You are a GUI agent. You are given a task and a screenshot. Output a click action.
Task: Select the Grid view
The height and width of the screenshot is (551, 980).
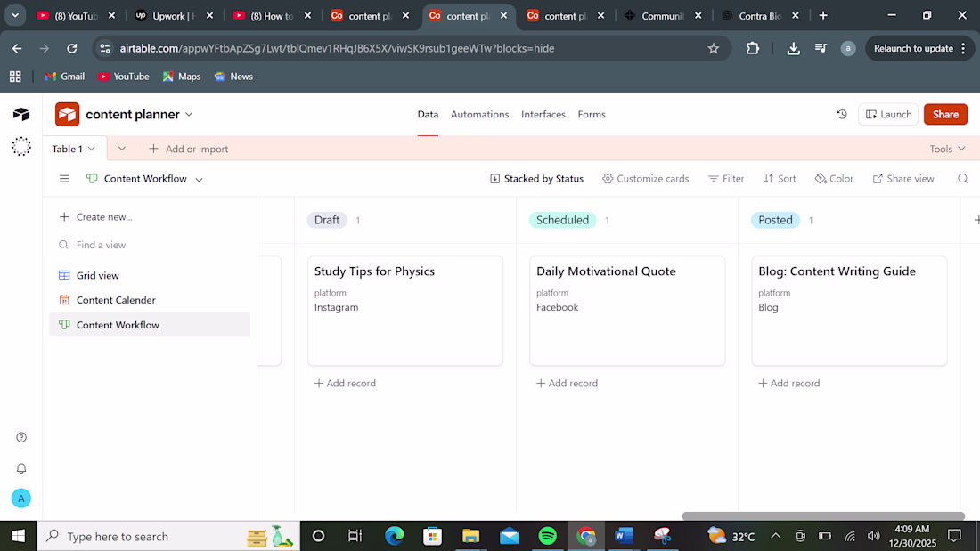pyautogui.click(x=150, y=275)
